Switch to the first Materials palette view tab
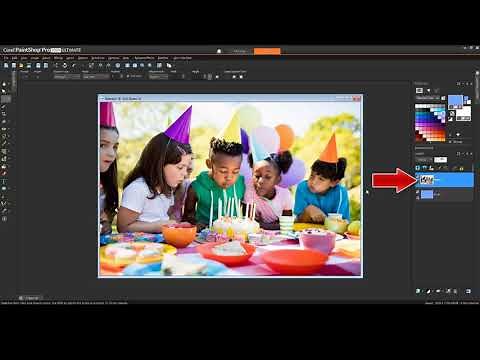The image size is (480, 360). point(419,90)
